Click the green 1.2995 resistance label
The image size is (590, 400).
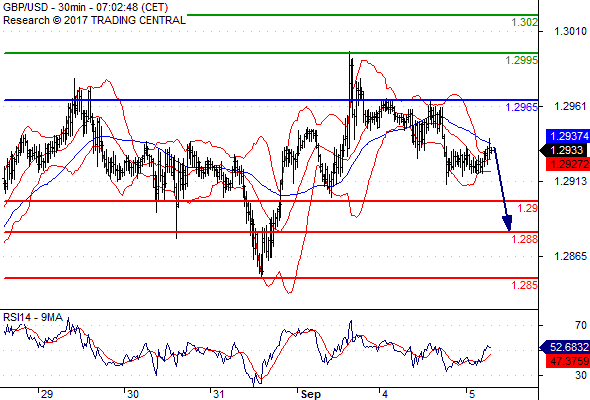pyautogui.click(x=522, y=60)
